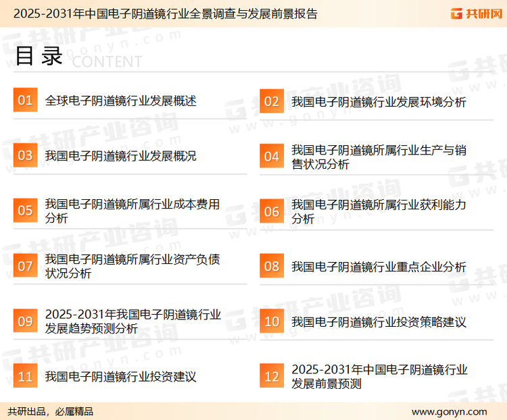The height and width of the screenshot is (420, 507).
Task: Click the orange 02 number badge
Action: (272, 101)
